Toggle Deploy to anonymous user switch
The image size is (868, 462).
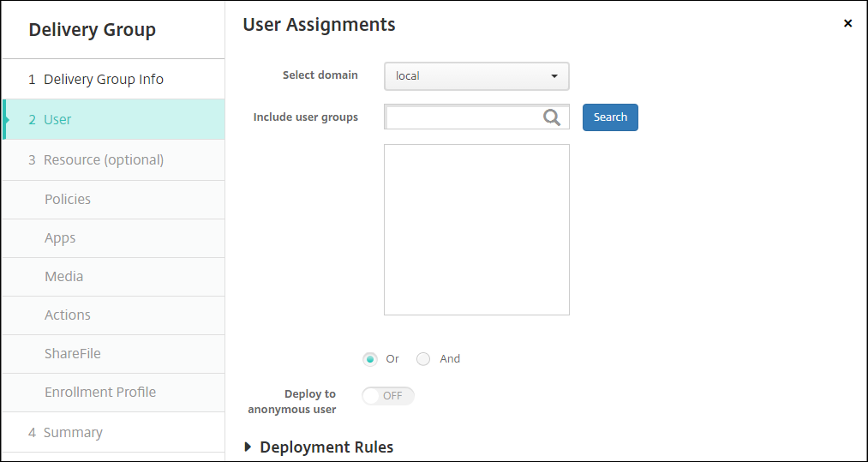pos(388,395)
